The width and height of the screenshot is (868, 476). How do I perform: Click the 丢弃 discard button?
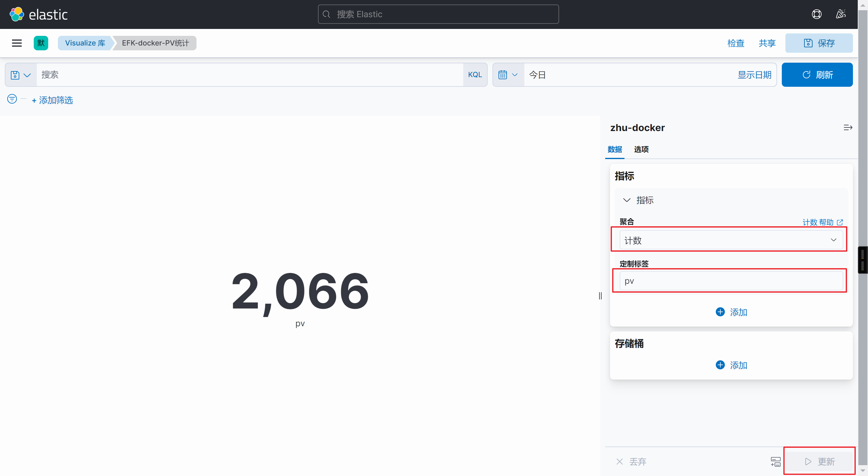point(631,462)
